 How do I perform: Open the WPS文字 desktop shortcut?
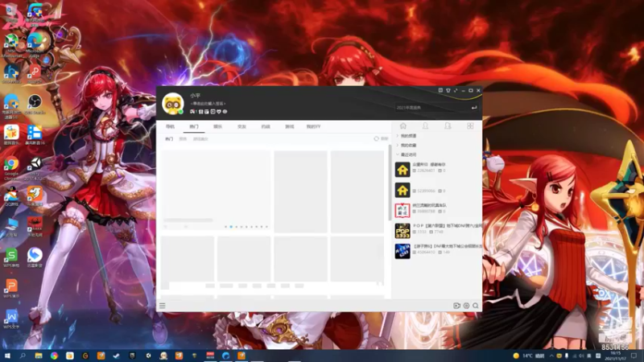coord(11,319)
